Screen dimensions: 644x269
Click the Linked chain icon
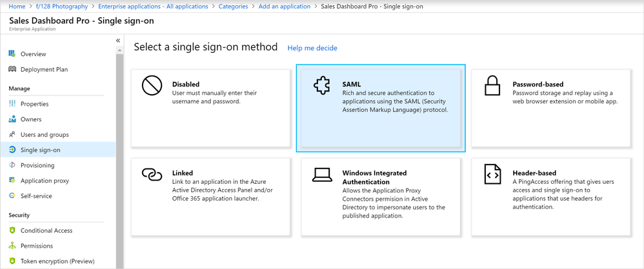[152, 175]
